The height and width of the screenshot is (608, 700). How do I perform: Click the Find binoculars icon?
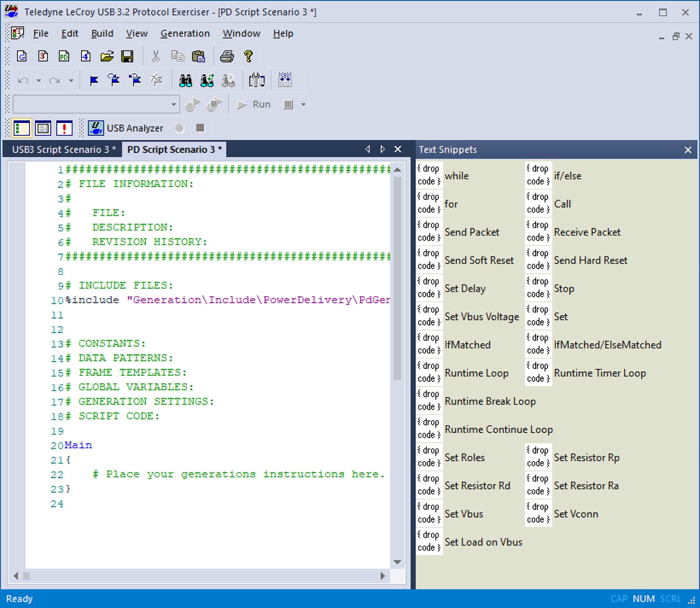[x=186, y=80]
